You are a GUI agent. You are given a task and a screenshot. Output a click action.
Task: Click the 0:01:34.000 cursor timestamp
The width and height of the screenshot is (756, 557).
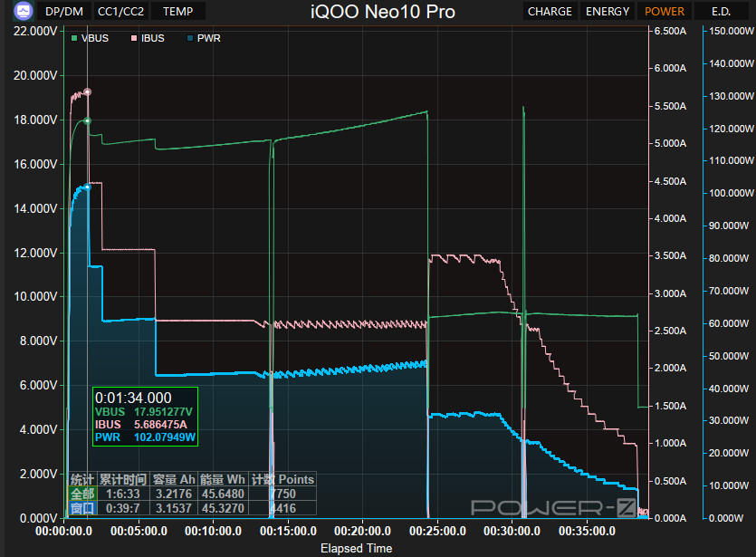click(133, 398)
